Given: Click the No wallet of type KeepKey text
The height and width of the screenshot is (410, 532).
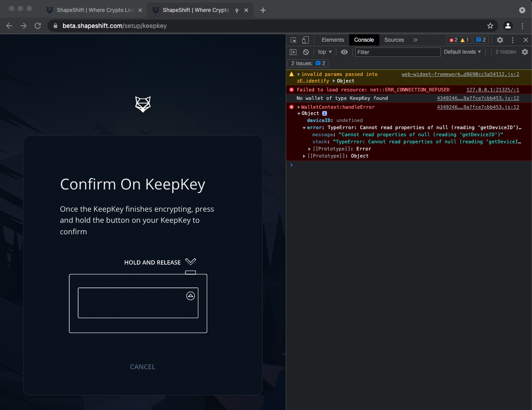Looking at the screenshot, I should (x=342, y=98).
